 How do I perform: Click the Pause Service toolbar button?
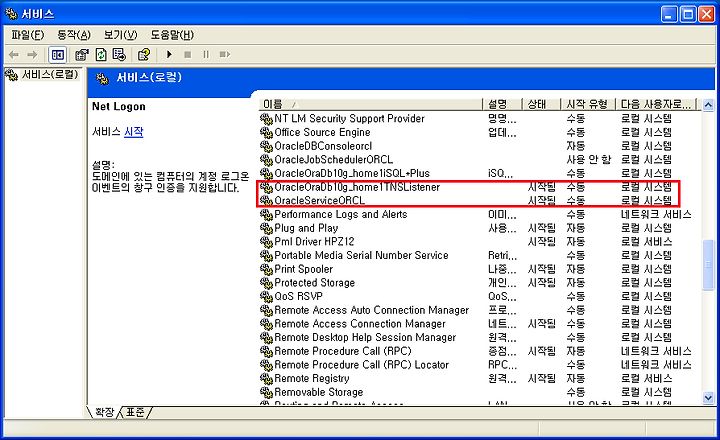[206, 55]
